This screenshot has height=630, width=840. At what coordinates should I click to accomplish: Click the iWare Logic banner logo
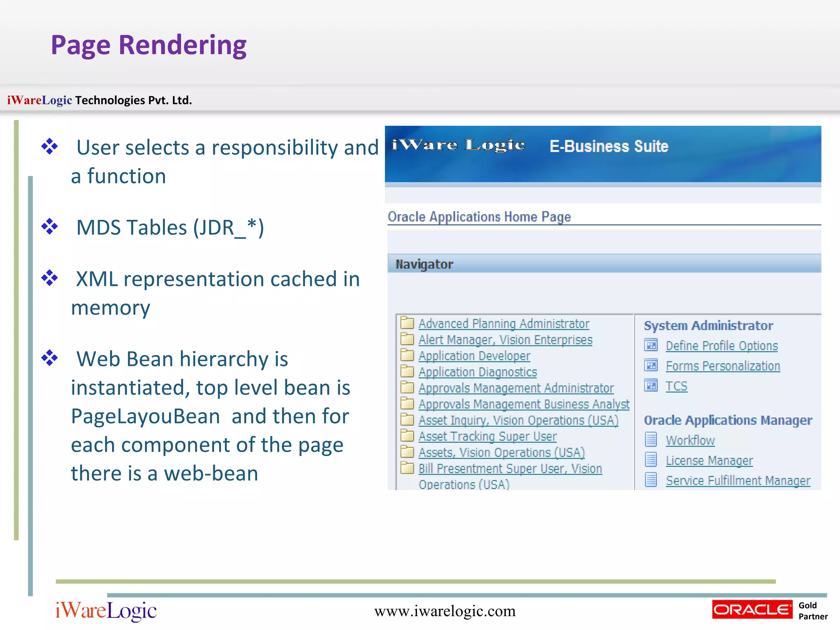tap(458, 145)
